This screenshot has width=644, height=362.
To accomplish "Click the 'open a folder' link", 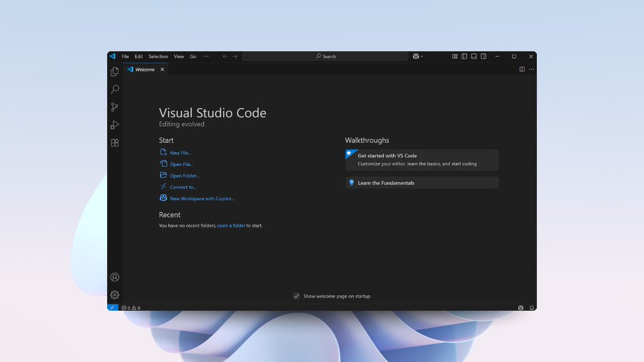I will (x=231, y=226).
